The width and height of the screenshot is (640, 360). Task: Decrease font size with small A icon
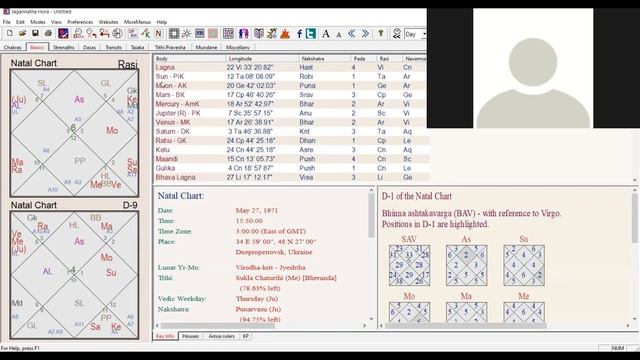(339, 34)
